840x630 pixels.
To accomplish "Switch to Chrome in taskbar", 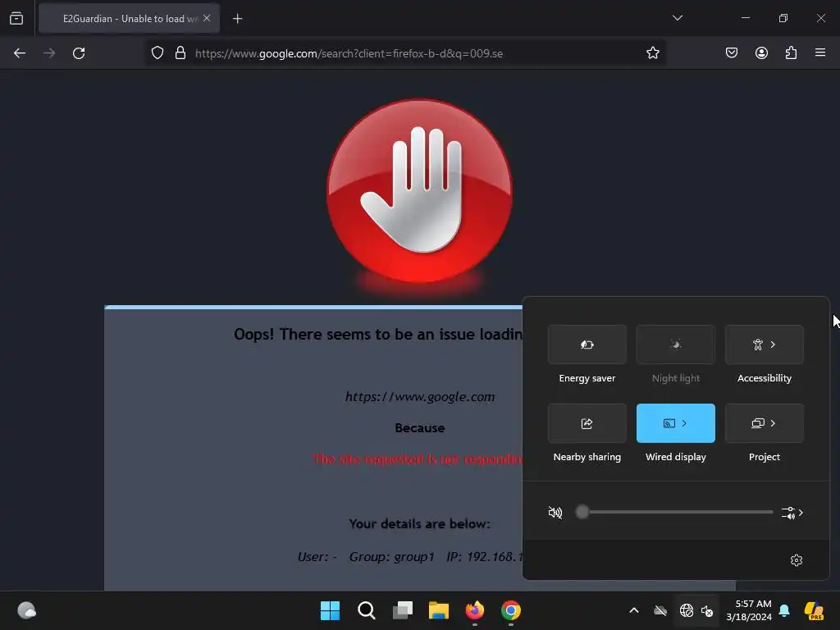I will [511, 610].
